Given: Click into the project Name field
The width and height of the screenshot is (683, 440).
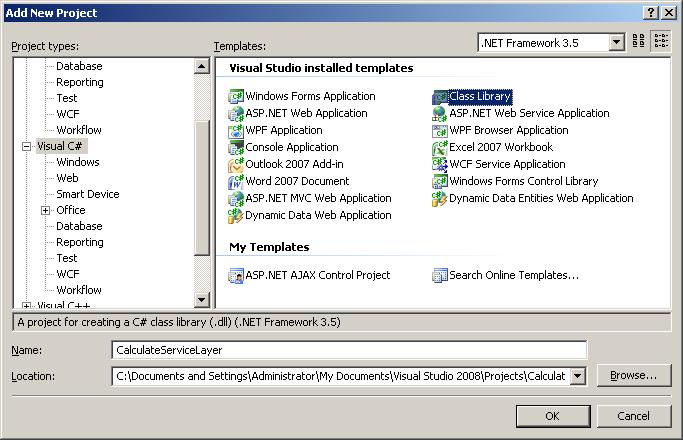Looking at the screenshot, I should coord(349,350).
